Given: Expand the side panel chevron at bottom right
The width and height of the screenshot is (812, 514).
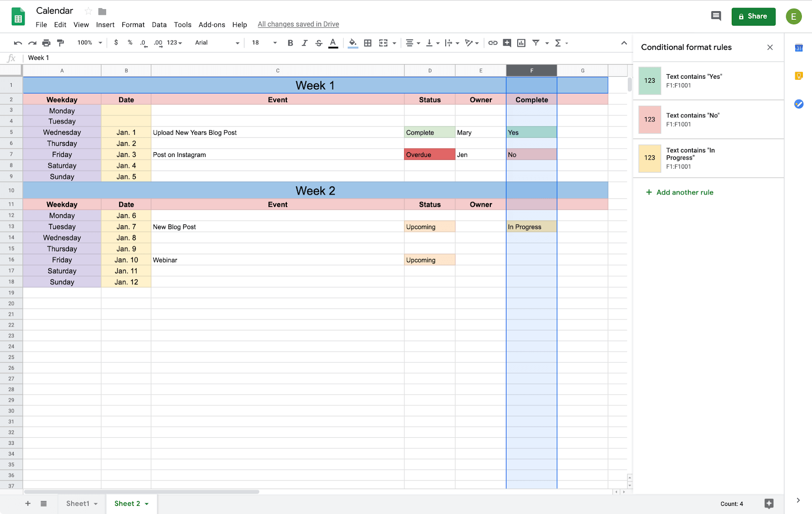Looking at the screenshot, I should coord(798,500).
